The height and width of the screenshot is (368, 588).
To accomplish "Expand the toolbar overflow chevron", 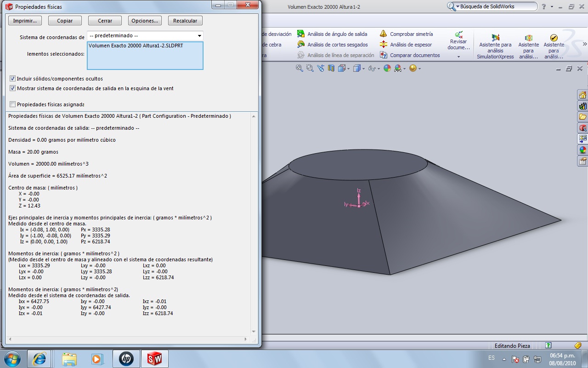I will (584, 45).
